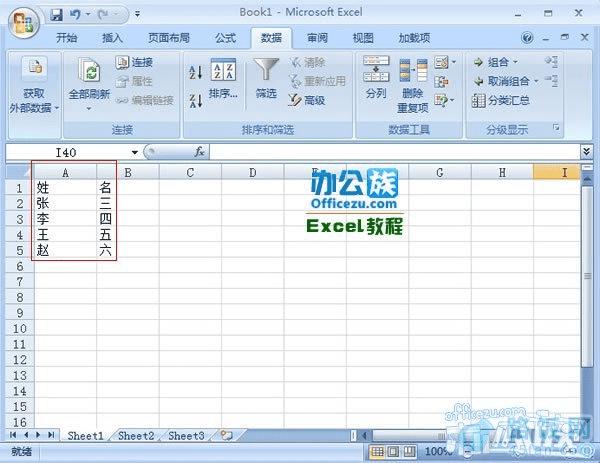Click 全部刷新 refresh all icon
Viewport: 600px width, 463px height.
tap(89, 70)
